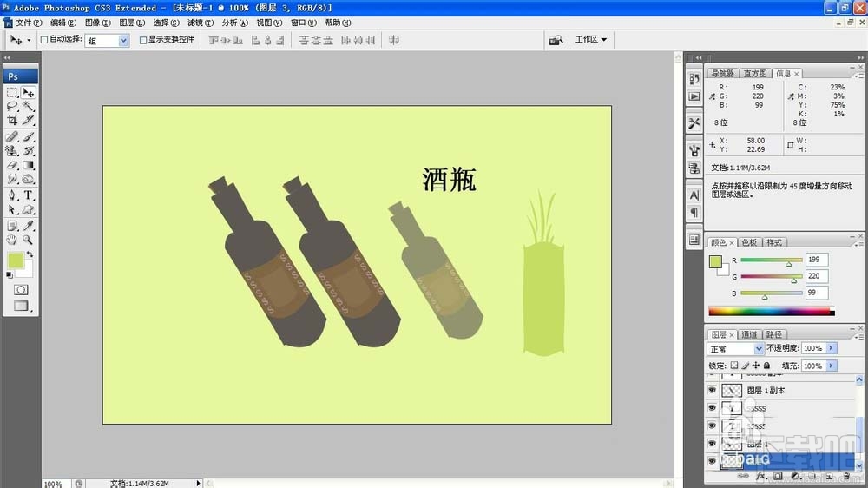Select the Brush tool
Image resolution: width=868 pixels, height=488 pixels.
[29, 136]
